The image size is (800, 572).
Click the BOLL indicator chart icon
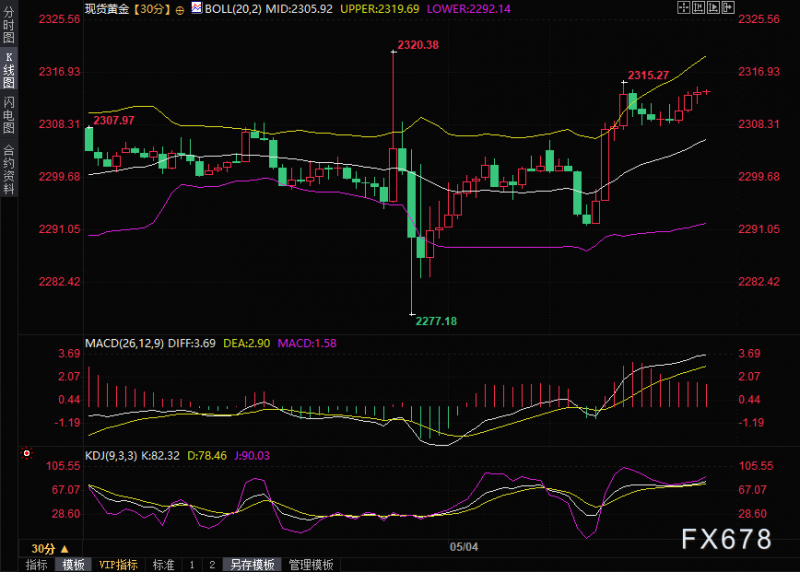[x=196, y=8]
